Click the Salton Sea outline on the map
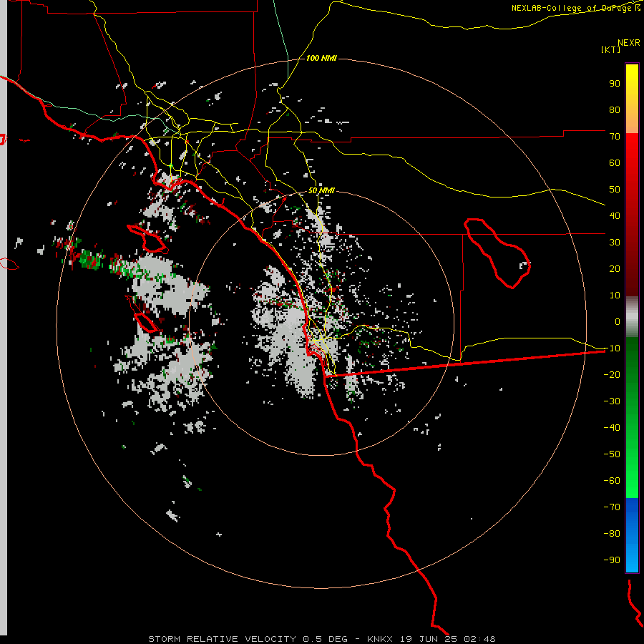Viewport: 644px width, 644px height. click(497, 253)
